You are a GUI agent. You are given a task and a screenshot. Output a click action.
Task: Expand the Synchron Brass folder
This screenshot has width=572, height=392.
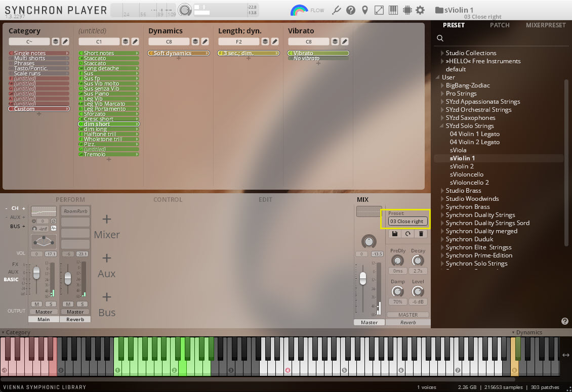(442, 207)
